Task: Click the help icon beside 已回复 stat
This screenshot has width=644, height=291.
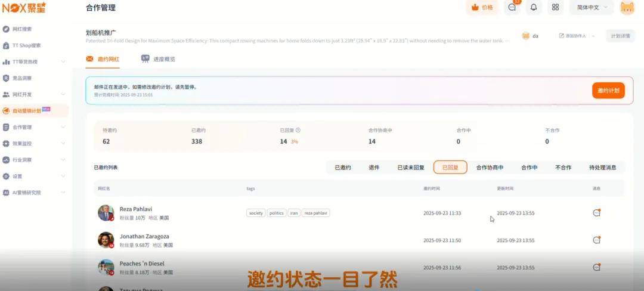Action: pyautogui.click(x=298, y=130)
